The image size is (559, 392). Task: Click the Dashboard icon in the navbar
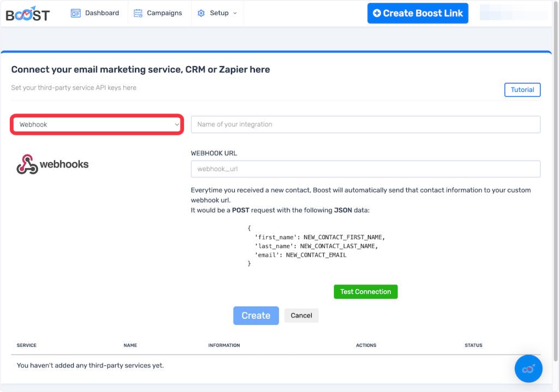[x=76, y=13]
